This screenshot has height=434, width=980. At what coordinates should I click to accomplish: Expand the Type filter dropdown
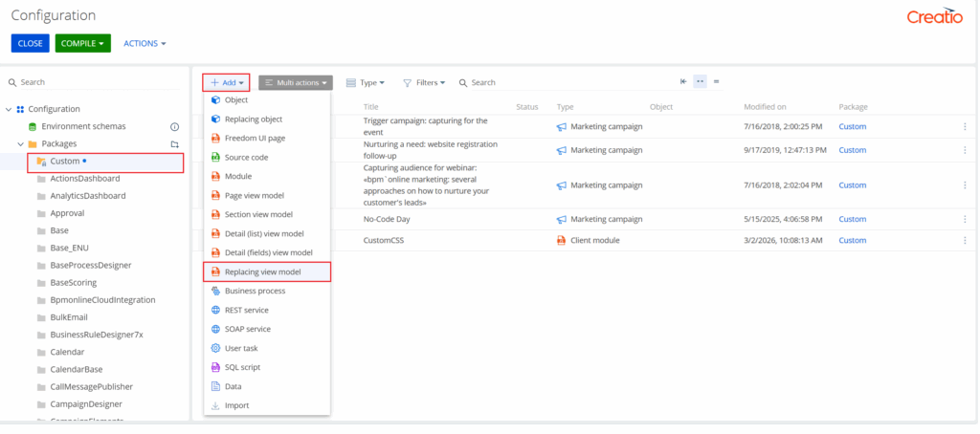point(366,83)
